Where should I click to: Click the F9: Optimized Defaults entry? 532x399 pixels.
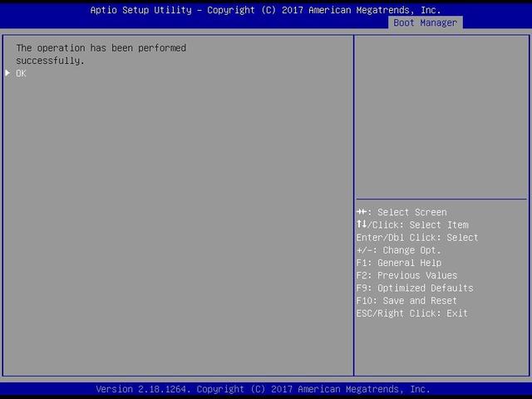pyautogui.click(x=415, y=288)
